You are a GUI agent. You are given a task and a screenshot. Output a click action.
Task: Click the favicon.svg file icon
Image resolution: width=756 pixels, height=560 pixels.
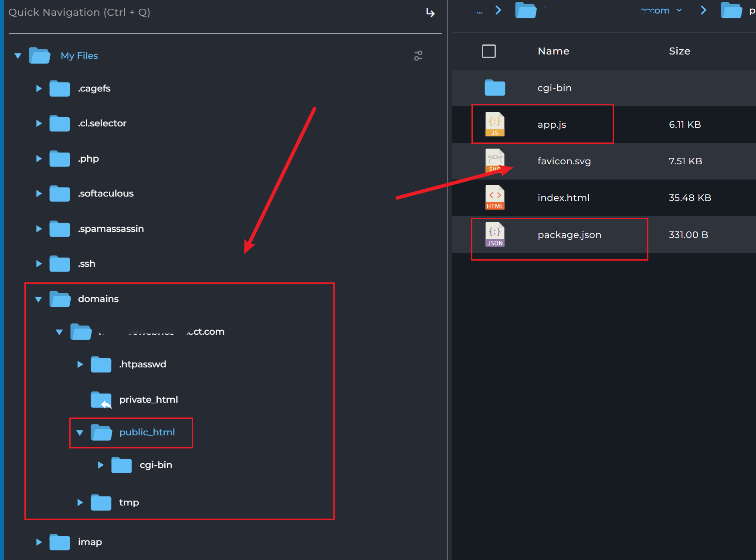pyautogui.click(x=495, y=161)
